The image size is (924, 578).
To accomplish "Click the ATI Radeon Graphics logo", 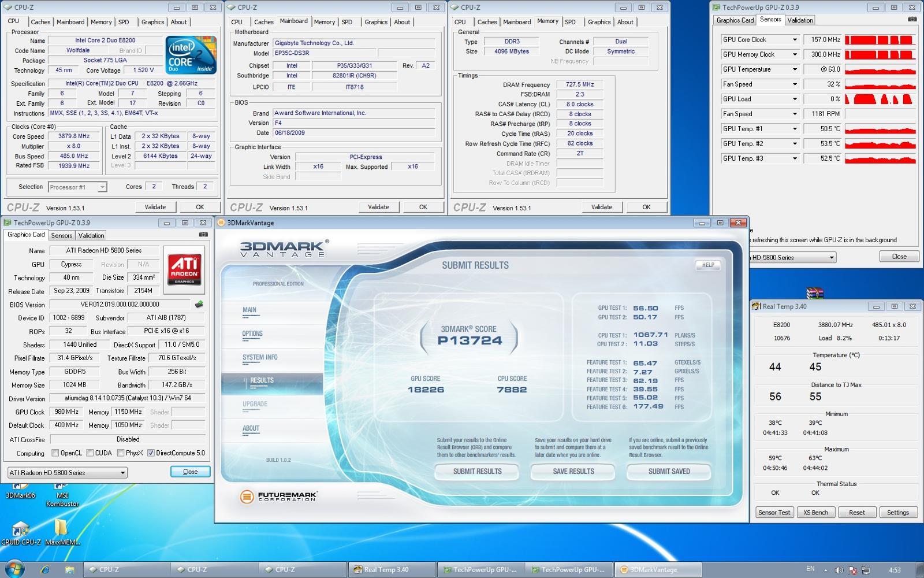I will (185, 269).
